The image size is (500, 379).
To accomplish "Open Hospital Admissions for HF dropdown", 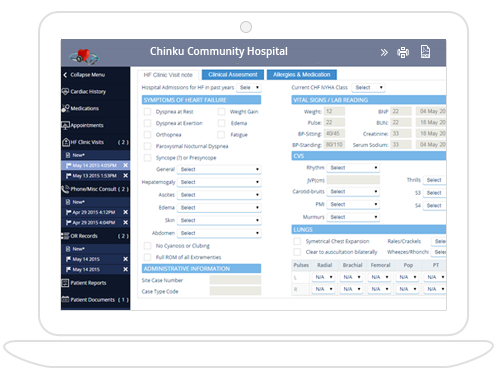I will click(x=249, y=88).
